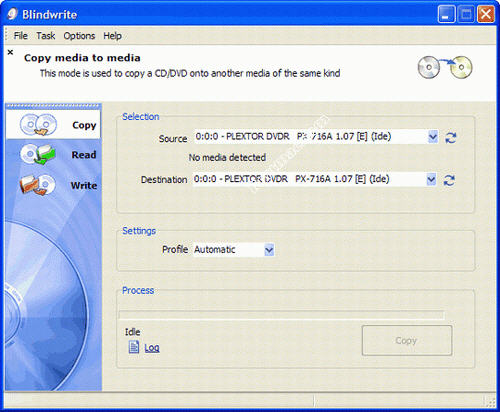Expand the Destination drive dropdown

point(431,180)
